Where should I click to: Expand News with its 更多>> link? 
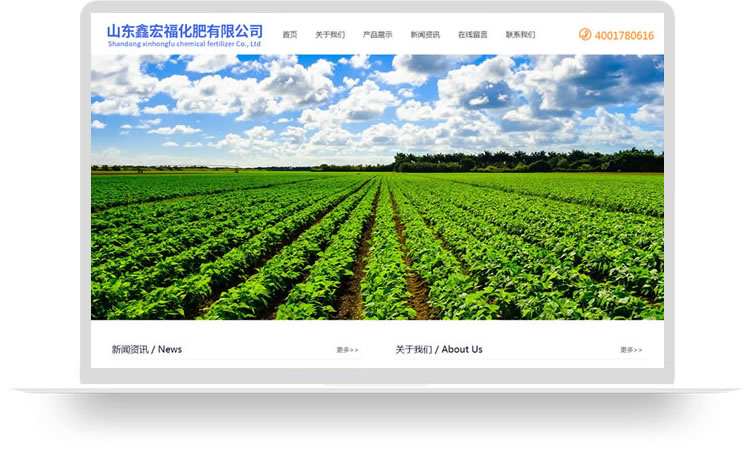[x=347, y=350]
